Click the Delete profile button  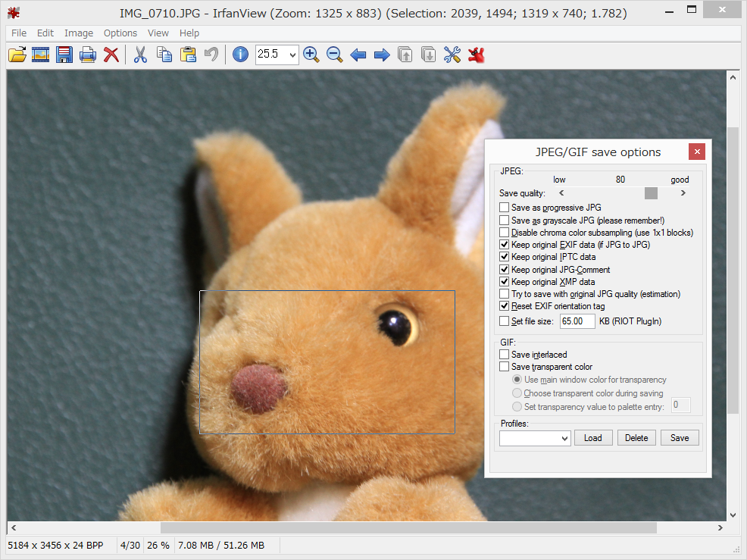click(636, 438)
